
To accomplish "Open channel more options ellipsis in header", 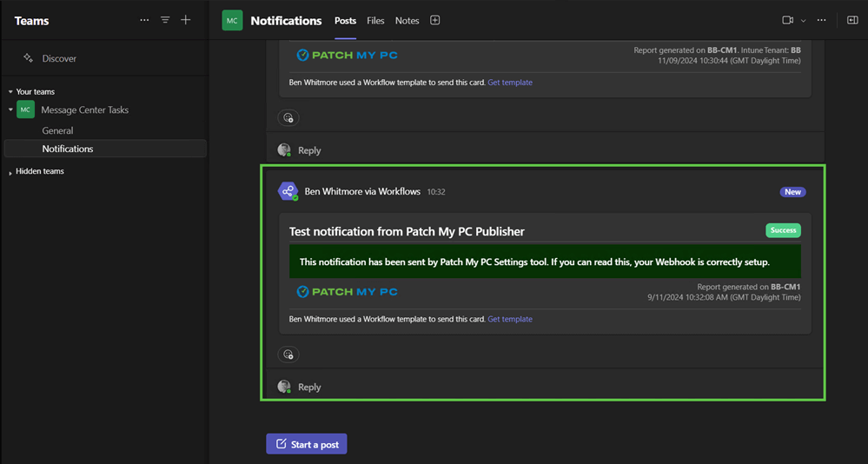I will pos(821,20).
